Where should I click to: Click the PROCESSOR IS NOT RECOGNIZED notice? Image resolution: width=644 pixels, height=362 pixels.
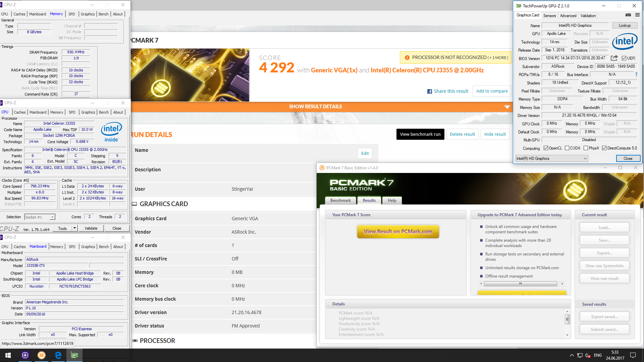coord(455,58)
